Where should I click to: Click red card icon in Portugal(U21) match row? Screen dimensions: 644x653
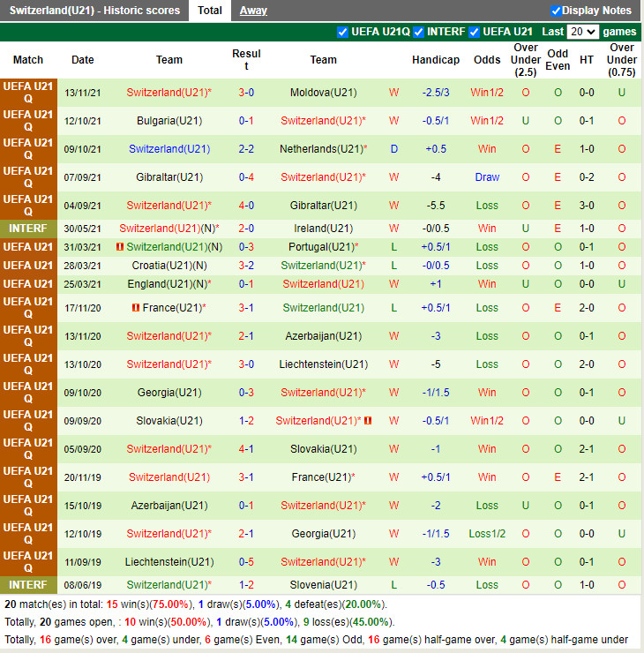click(x=120, y=247)
